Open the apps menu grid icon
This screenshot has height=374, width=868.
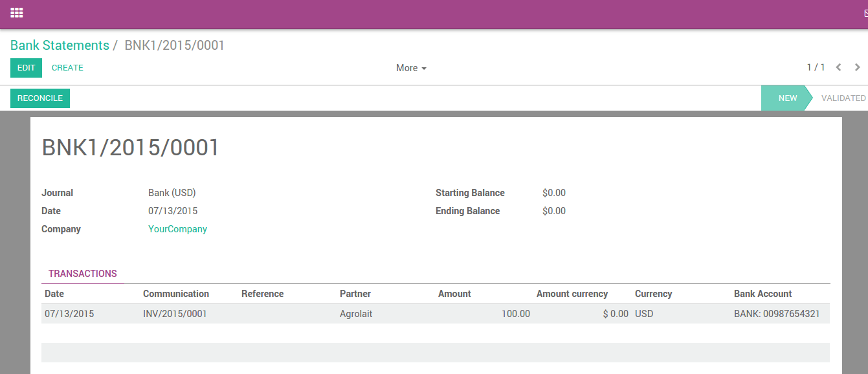coord(16,12)
